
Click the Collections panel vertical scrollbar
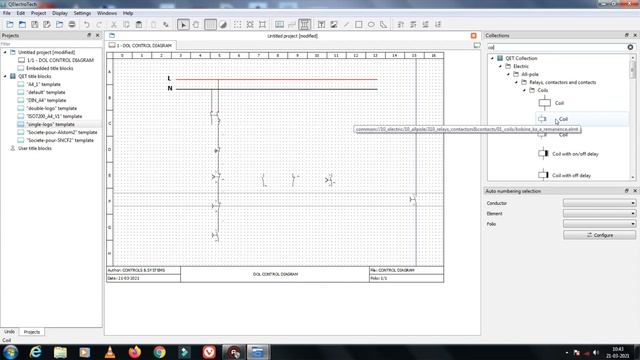point(633,118)
